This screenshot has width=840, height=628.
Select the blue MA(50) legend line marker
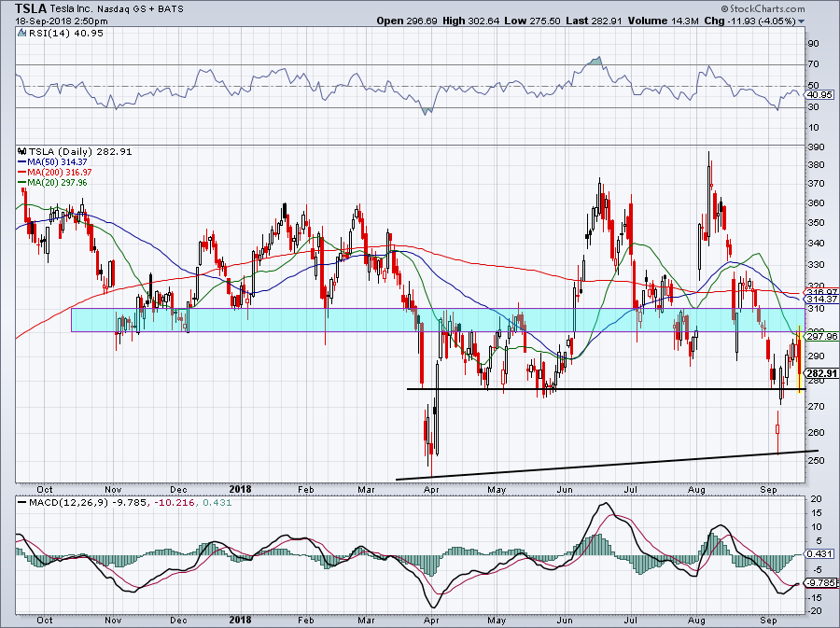(x=22, y=162)
